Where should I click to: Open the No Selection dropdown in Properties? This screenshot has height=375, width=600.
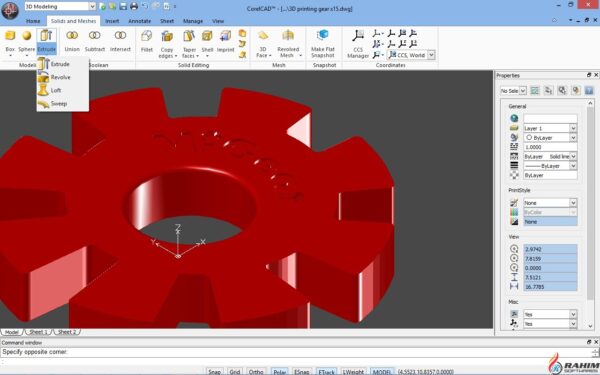tap(523, 91)
